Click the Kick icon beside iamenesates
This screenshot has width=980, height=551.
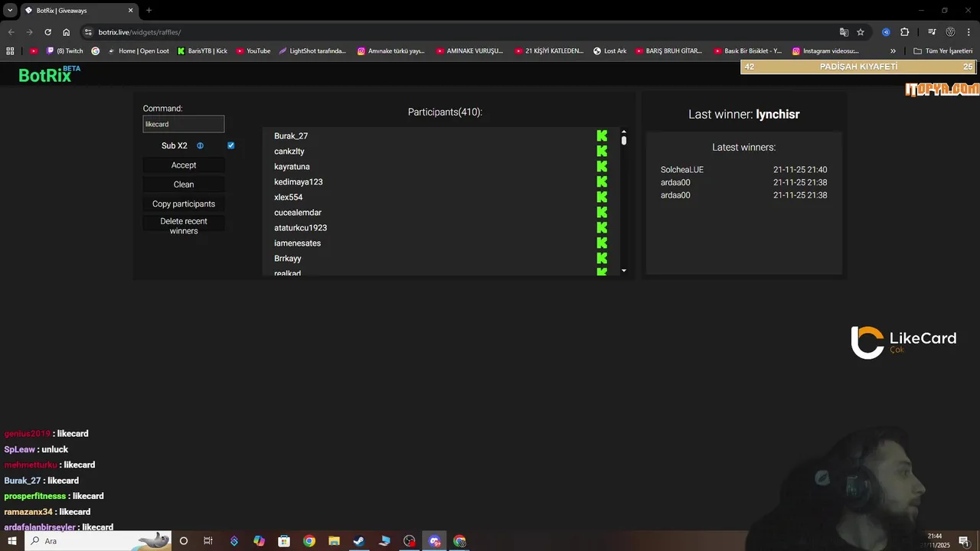602,243
